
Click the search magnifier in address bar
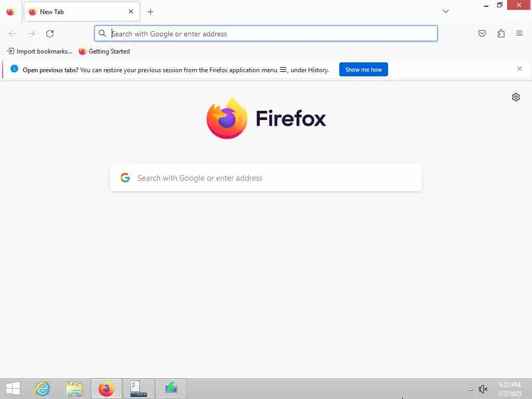click(x=102, y=33)
